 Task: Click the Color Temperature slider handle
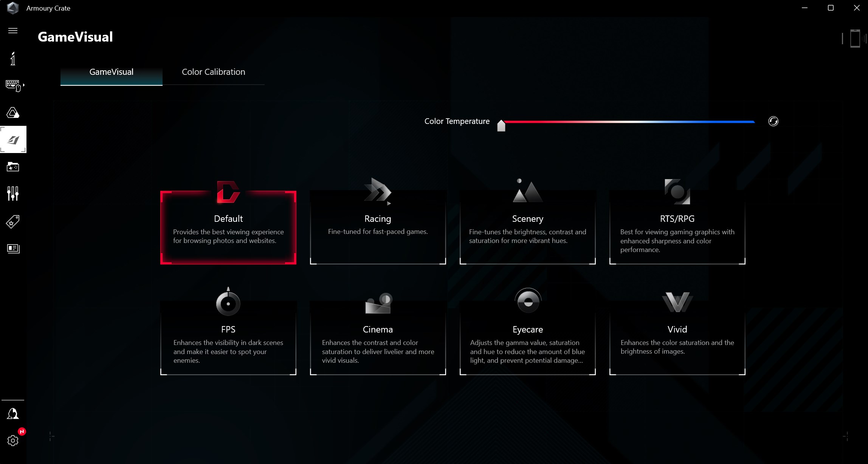[x=501, y=126]
